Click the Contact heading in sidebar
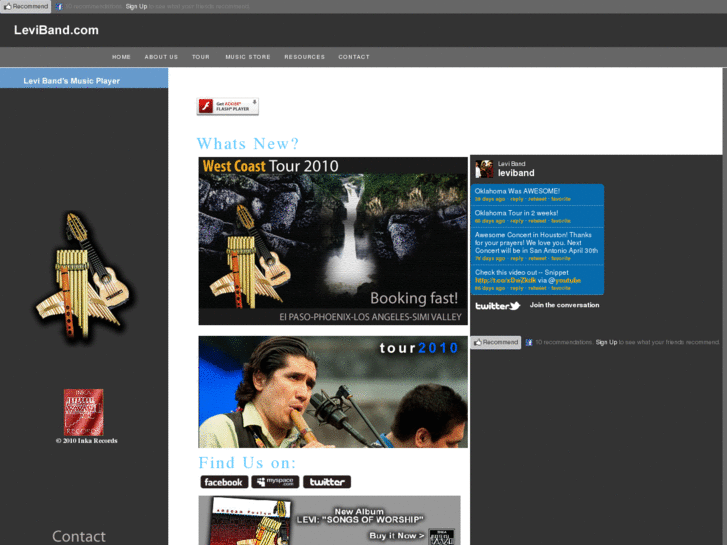The width and height of the screenshot is (727, 545). click(x=79, y=536)
